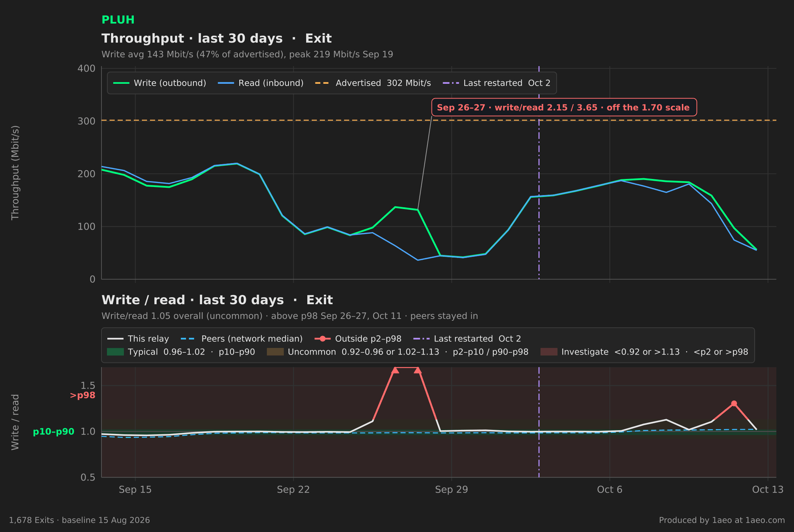Click the Advertised 302 Mbit/s legend entry
Screen dimensions: 794x532
point(373,83)
